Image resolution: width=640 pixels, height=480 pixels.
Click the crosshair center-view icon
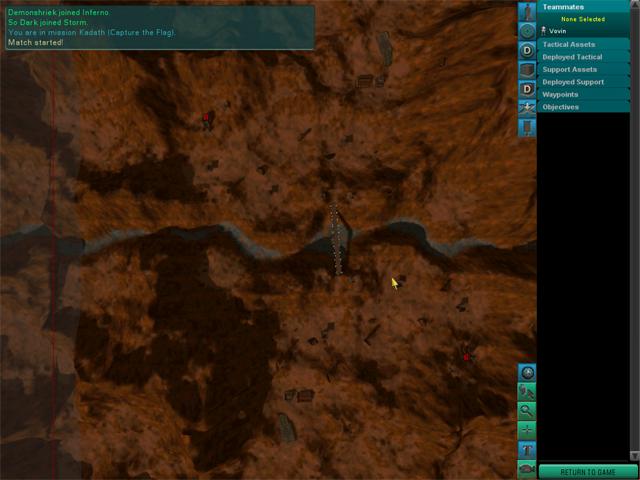(527, 430)
